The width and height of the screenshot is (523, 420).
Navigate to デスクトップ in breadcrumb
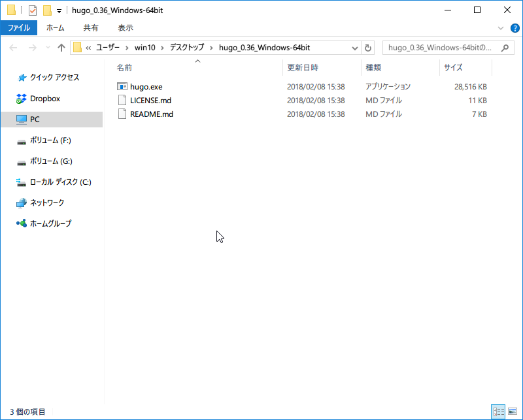tap(187, 48)
